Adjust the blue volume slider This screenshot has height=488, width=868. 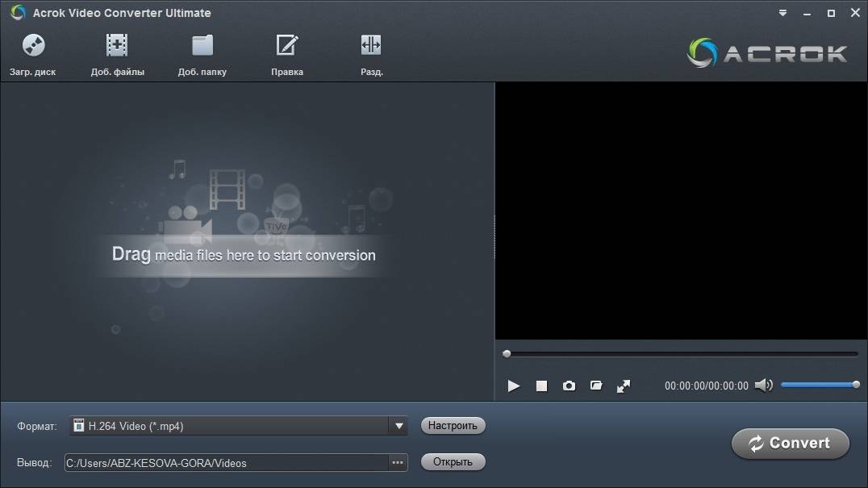click(820, 385)
